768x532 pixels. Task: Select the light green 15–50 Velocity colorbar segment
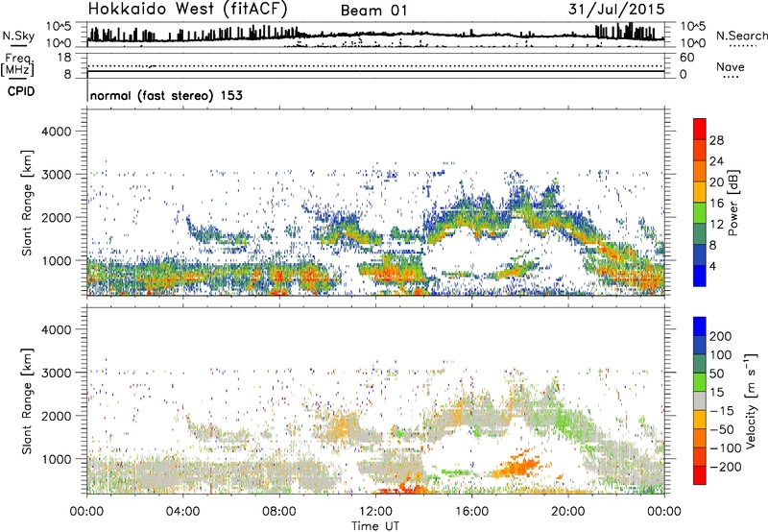700,382
